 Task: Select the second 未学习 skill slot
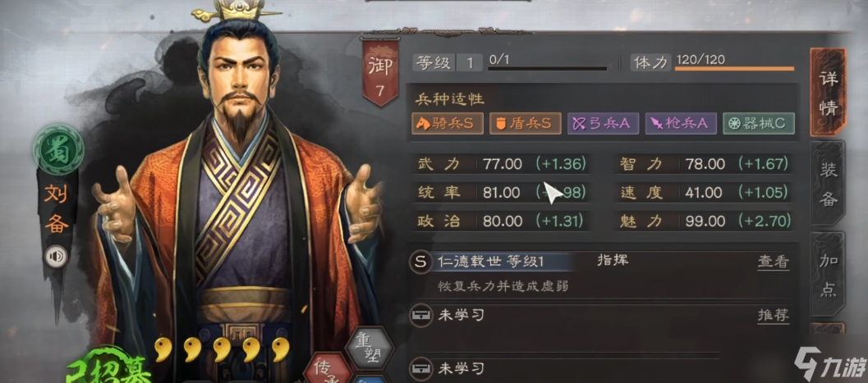(565, 368)
